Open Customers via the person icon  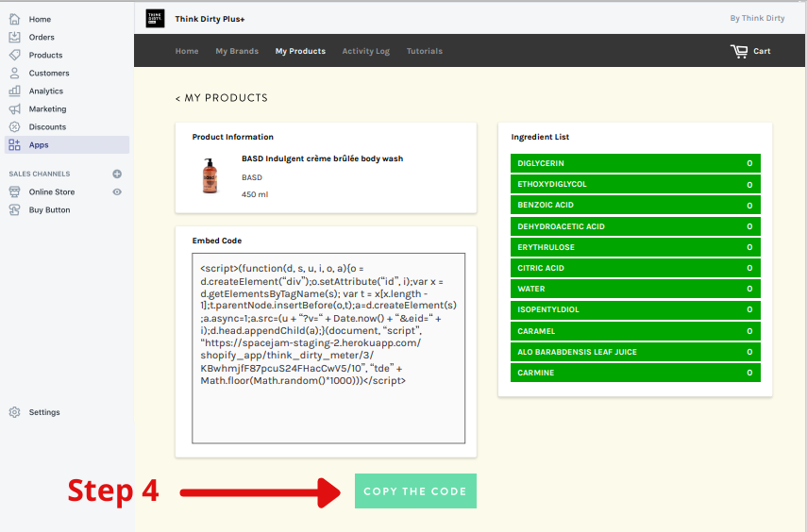[14, 73]
